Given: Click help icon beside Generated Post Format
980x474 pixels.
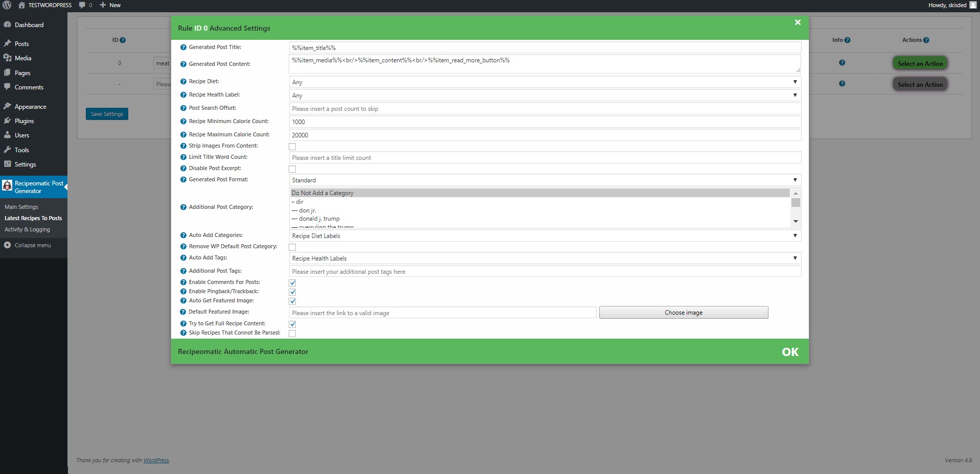Looking at the screenshot, I should point(183,180).
